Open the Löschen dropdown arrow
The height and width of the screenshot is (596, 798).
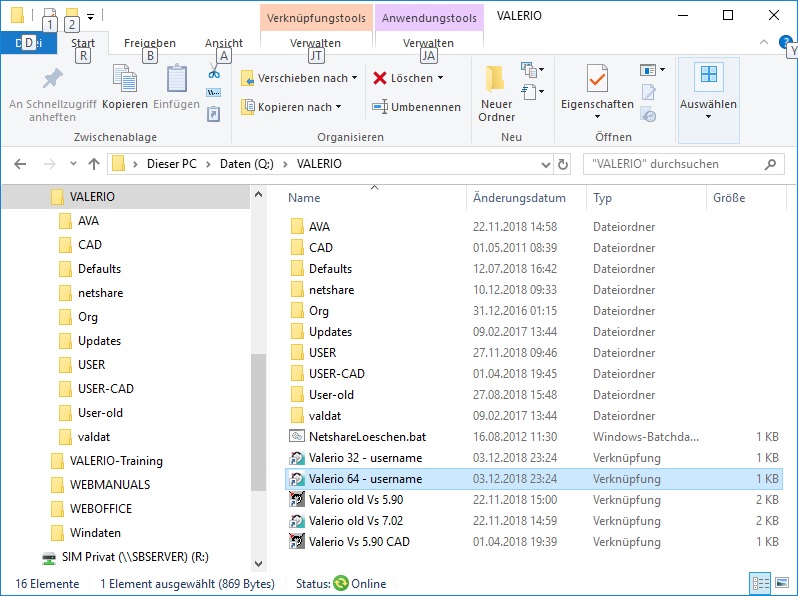pyautogui.click(x=440, y=78)
